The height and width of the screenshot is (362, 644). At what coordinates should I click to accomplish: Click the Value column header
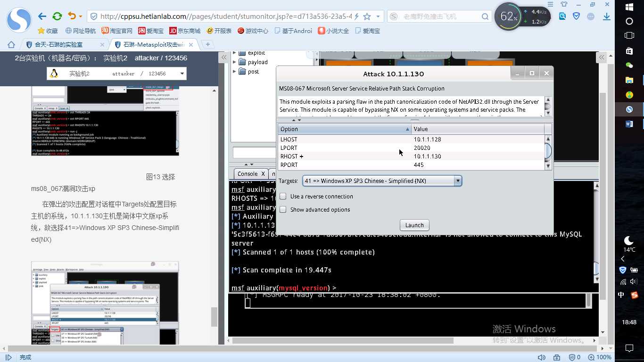(478, 129)
